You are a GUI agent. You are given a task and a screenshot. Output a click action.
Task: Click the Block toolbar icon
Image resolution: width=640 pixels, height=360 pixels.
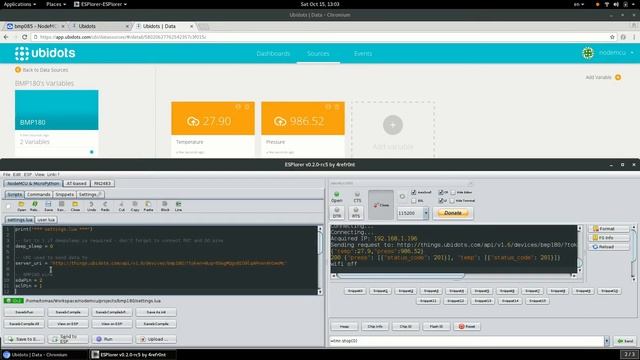point(165,206)
